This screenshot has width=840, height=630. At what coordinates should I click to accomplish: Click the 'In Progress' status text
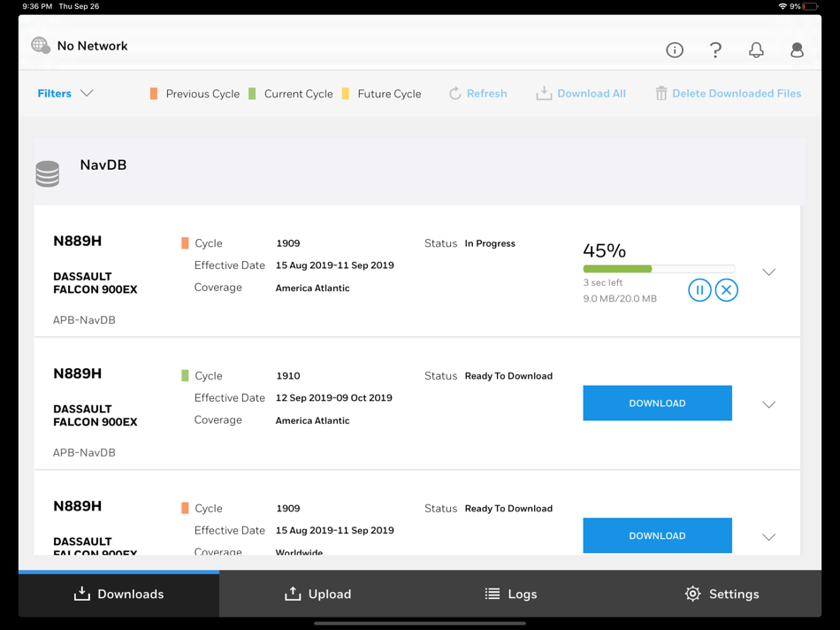tap(490, 242)
